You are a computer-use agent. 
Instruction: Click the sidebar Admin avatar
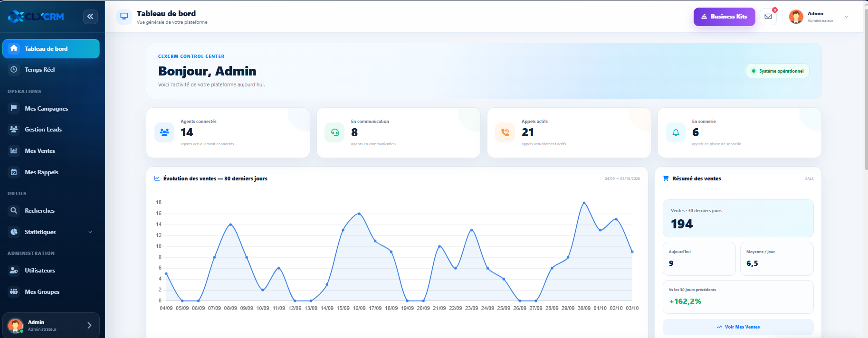pos(16,326)
